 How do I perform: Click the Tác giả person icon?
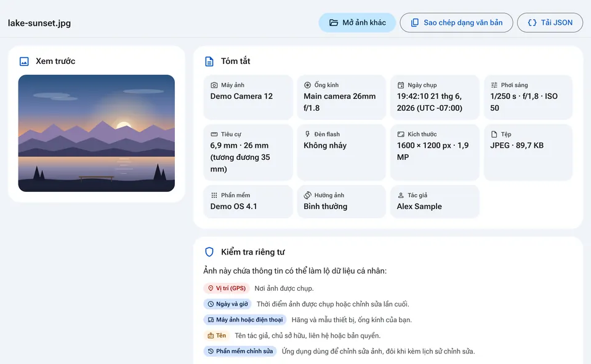click(401, 196)
